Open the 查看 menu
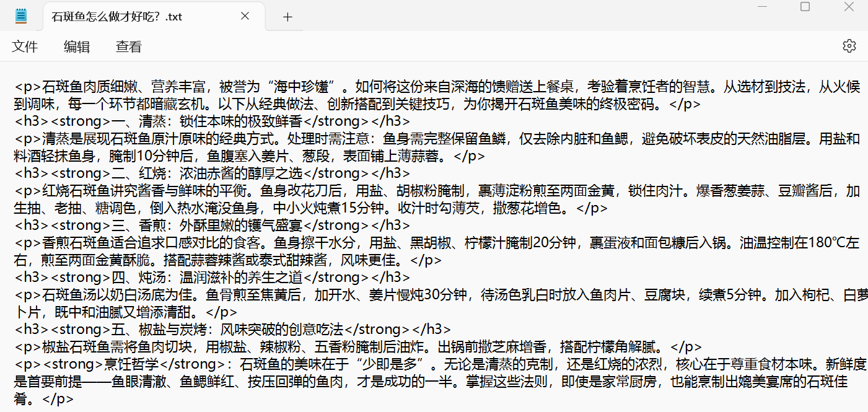This screenshot has height=412, width=868. click(129, 46)
